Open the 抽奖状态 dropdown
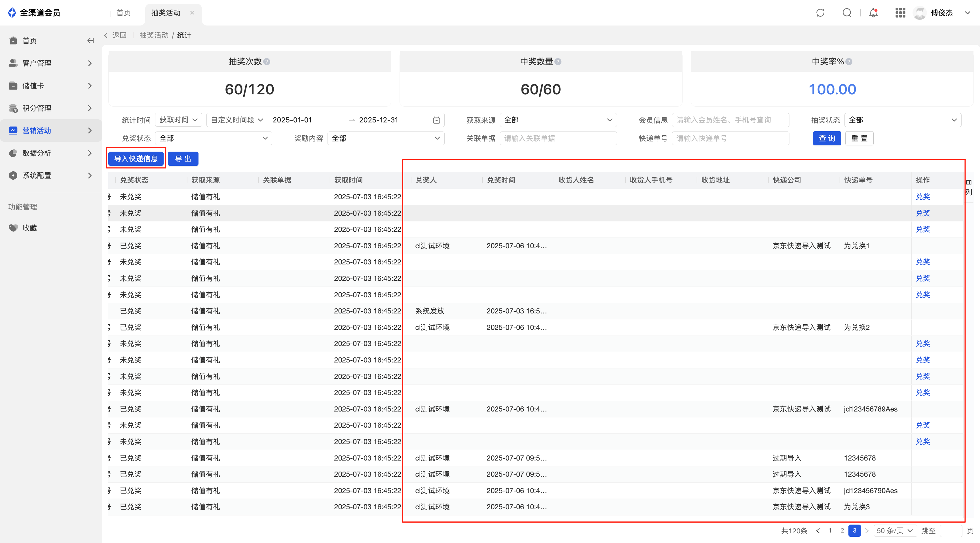This screenshot has height=543, width=980. [903, 120]
